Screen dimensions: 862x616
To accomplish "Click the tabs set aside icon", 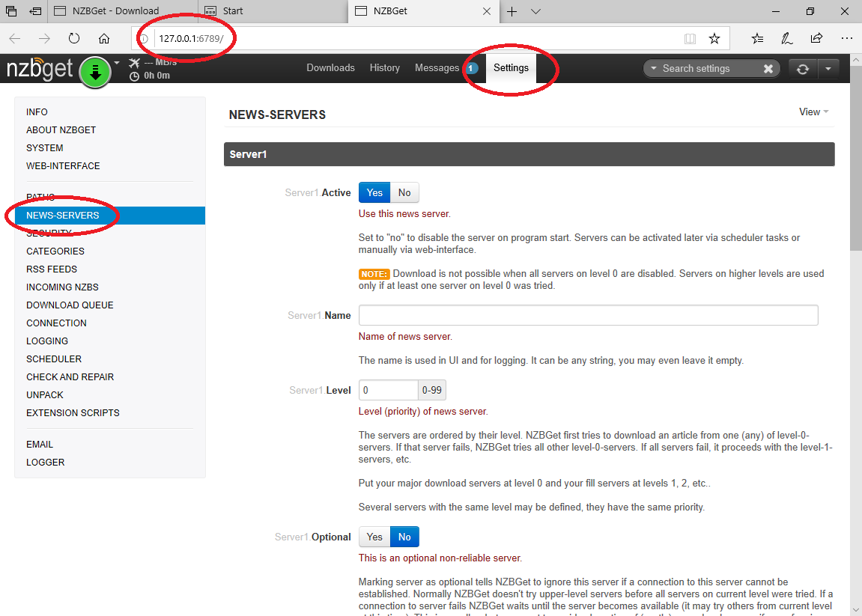I will (x=11, y=11).
